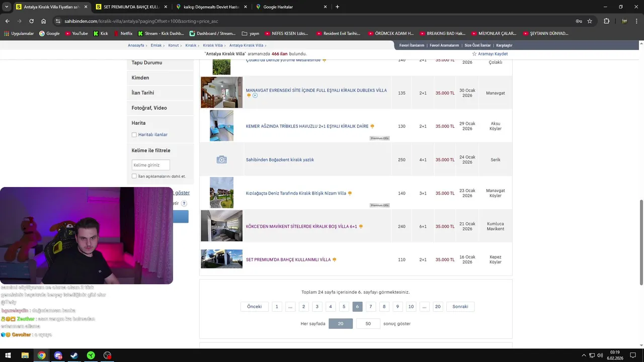Open KEMER AĞZINDA TRİBKLES HAVUZLU listing

pos(307,126)
